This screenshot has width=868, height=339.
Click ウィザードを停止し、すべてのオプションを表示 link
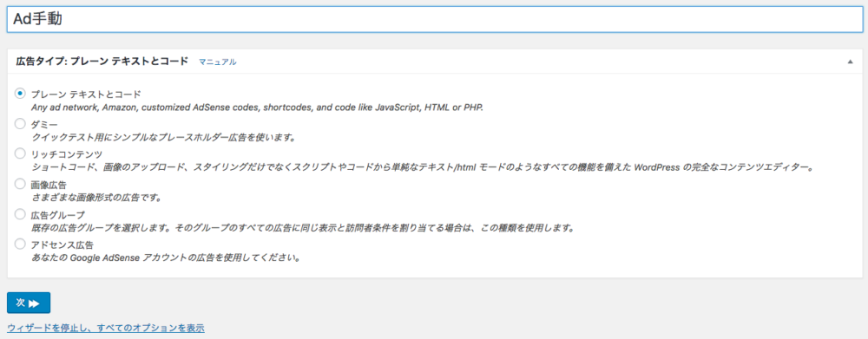click(106, 328)
